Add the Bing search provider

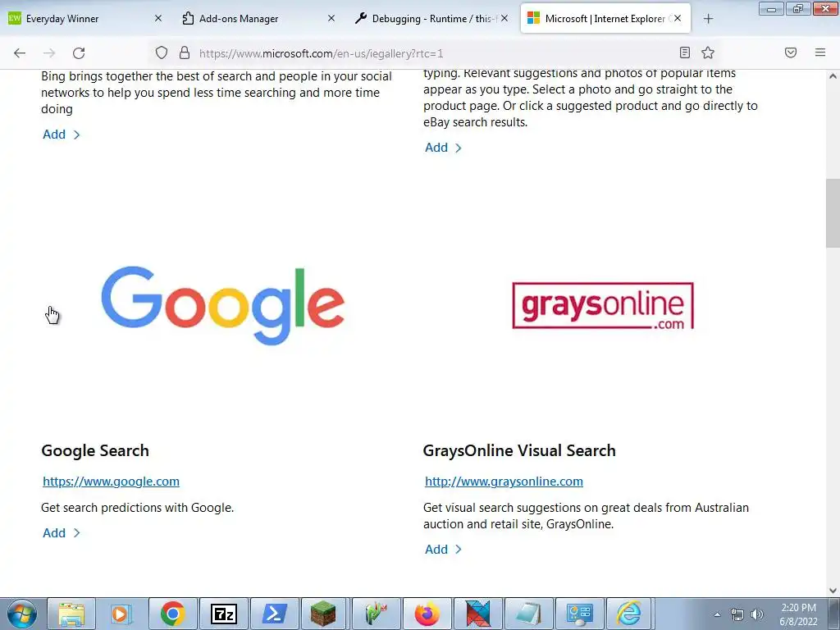tap(62, 135)
